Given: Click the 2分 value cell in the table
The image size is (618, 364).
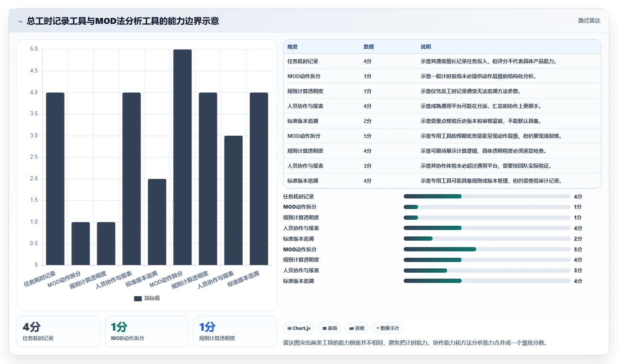Looking at the screenshot, I should [x=368, y=121].
